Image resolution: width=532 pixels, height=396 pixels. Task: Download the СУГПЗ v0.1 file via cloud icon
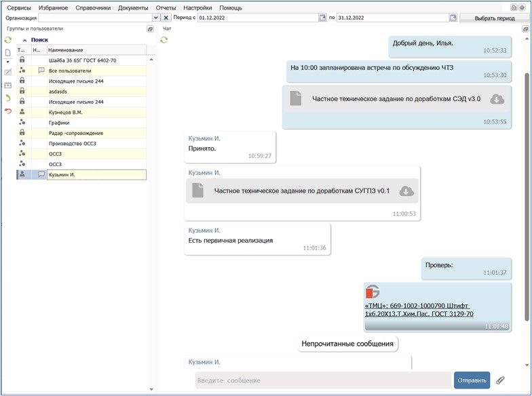(x=406, y=191)
